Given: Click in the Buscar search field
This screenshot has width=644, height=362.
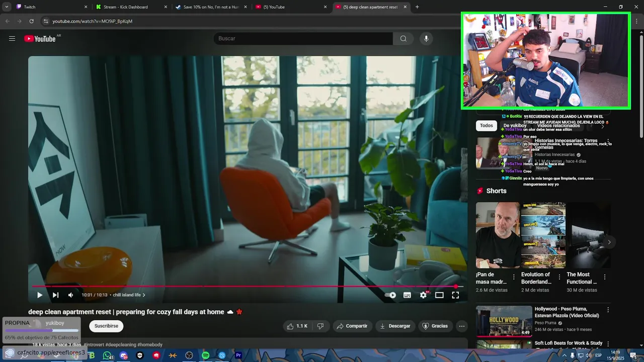Looking at the screenshot, I should (x=303, y=39).
